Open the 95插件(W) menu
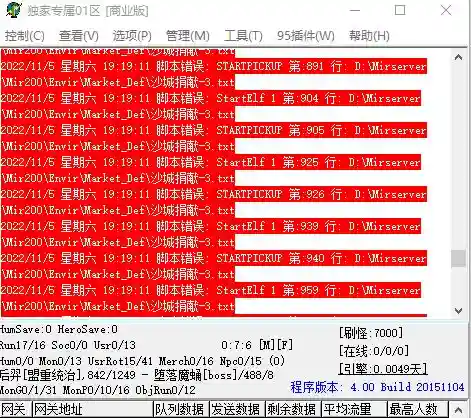Screen dimensions: 471x418 pos(306,36)
